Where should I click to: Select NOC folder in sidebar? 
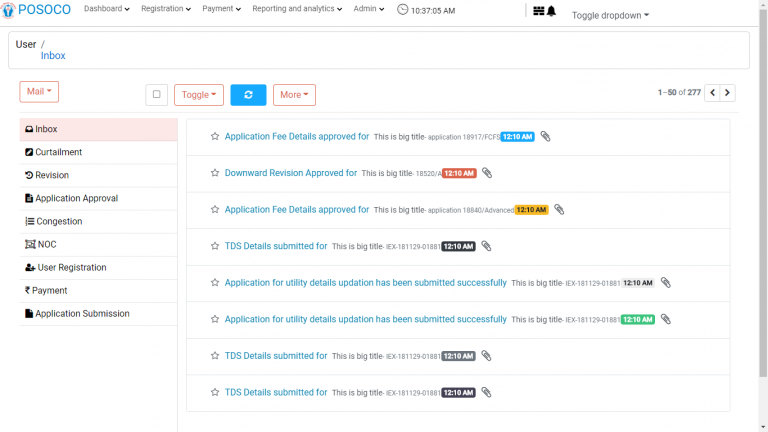click(45, 244)
